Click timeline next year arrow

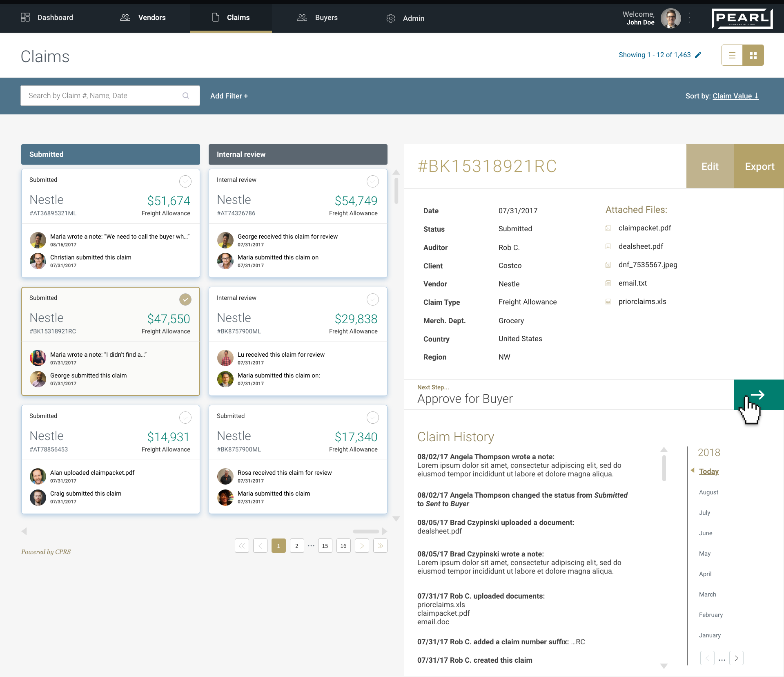pyautogui.click(x=736, y=658)
